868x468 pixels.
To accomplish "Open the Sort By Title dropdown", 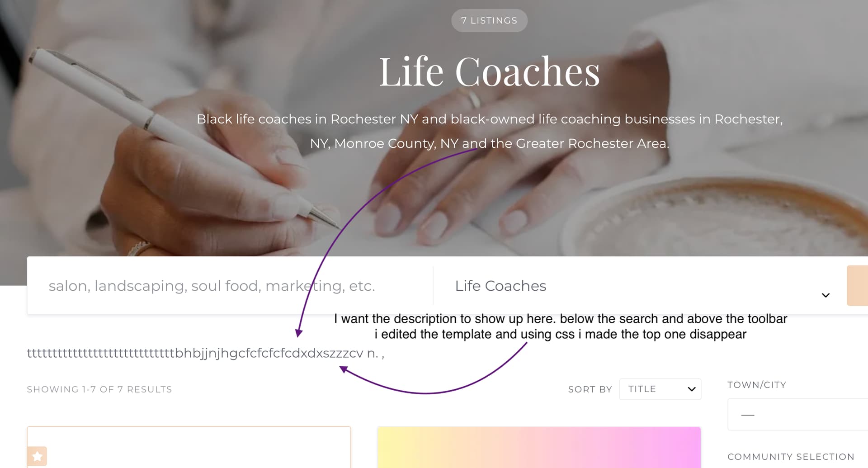I will click(x=660, y=389).
